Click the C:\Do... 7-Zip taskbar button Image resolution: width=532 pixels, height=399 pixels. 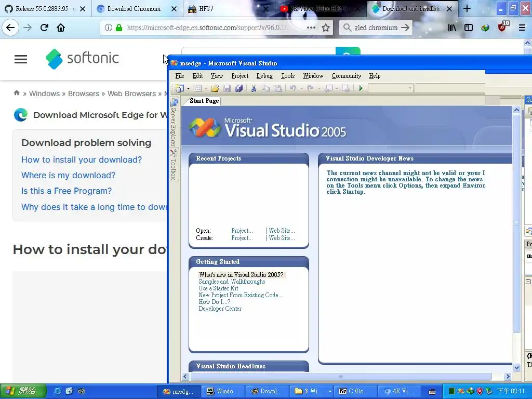(x=355, y=391)
